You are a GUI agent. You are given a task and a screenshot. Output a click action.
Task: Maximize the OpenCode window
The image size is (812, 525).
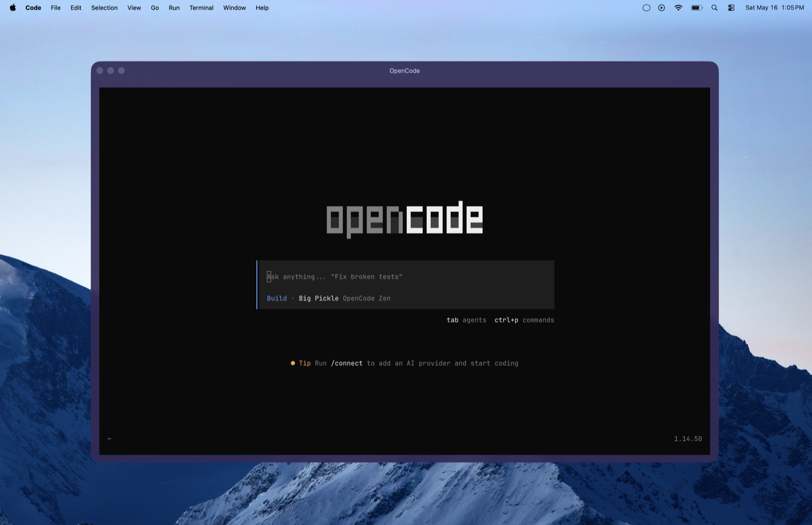[121, 71]
